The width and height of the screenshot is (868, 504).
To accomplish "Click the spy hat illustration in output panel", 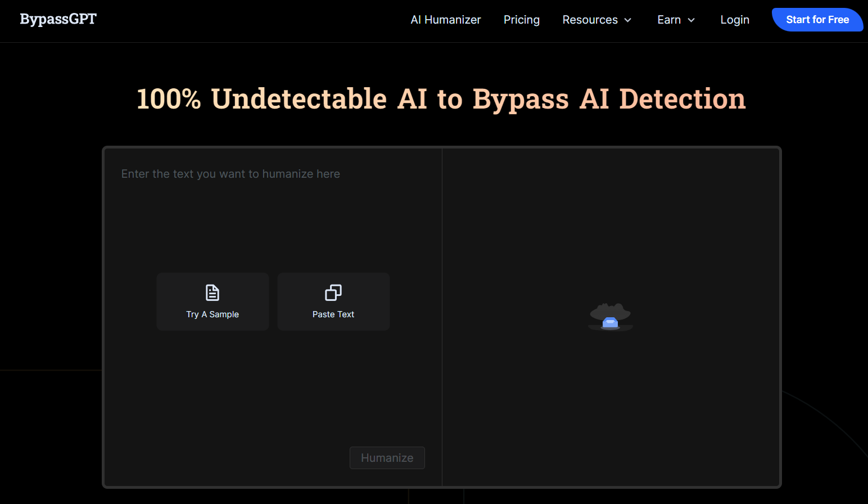I will coord(611,317).
